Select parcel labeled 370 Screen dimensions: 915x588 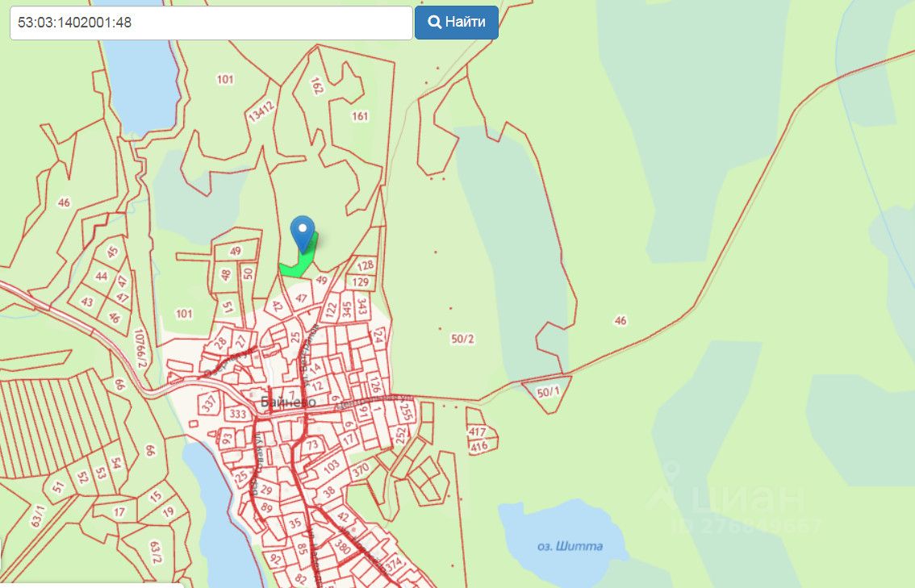click(361, 469)
